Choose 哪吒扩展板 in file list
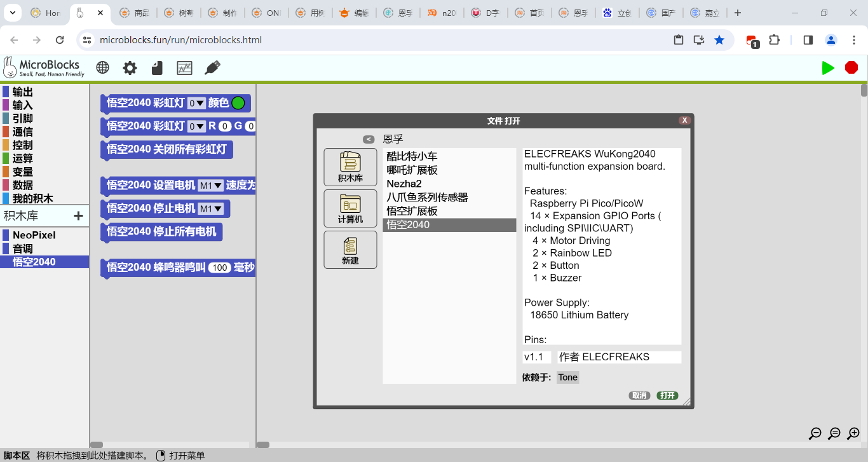This screenshot has width=868, height=462. 449,170
